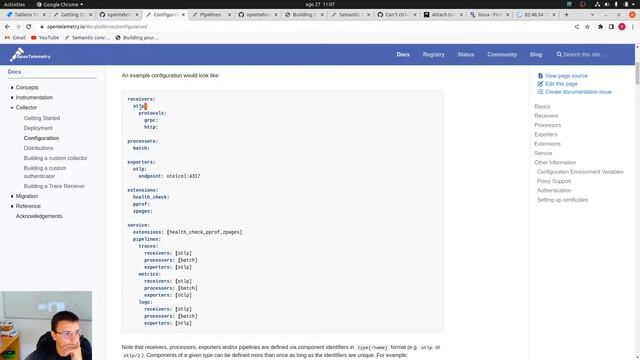Click the browser forward arrow
Viewport: 640px width, 360px height.
coord(18,27)
